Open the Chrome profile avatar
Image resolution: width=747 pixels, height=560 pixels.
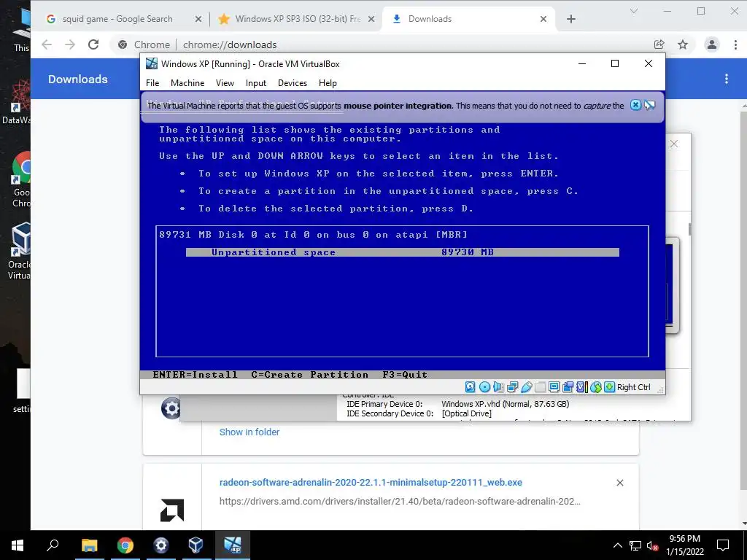tap(712, 44)
